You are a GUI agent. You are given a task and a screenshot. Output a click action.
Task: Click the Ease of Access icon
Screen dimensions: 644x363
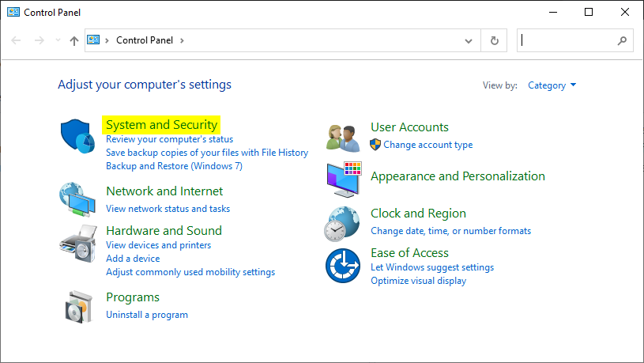pyautogui.click(x=343, y=266)
